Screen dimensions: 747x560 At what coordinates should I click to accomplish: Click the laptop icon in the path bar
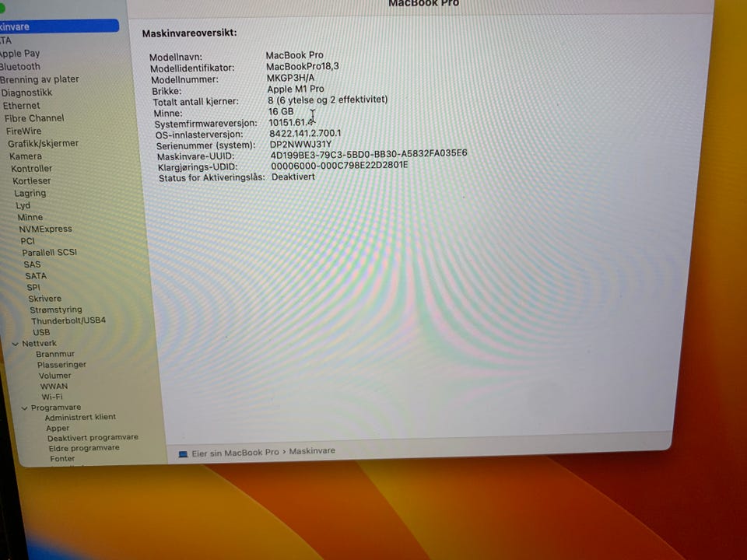[183, 454]
